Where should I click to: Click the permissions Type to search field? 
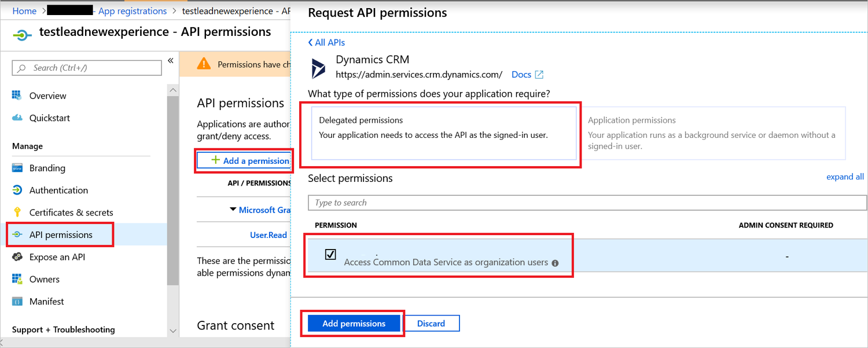[587, 203]
